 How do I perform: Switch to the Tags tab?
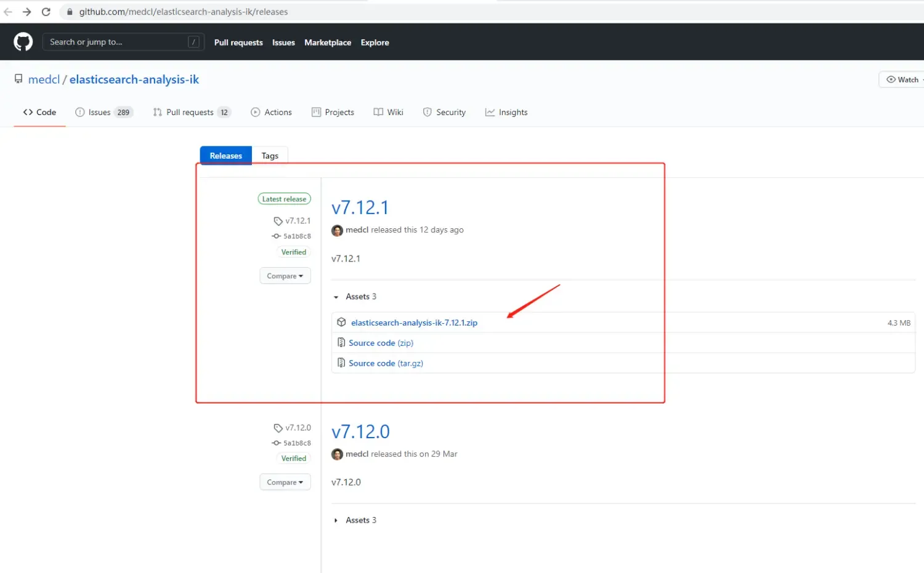tap(270, 155)
